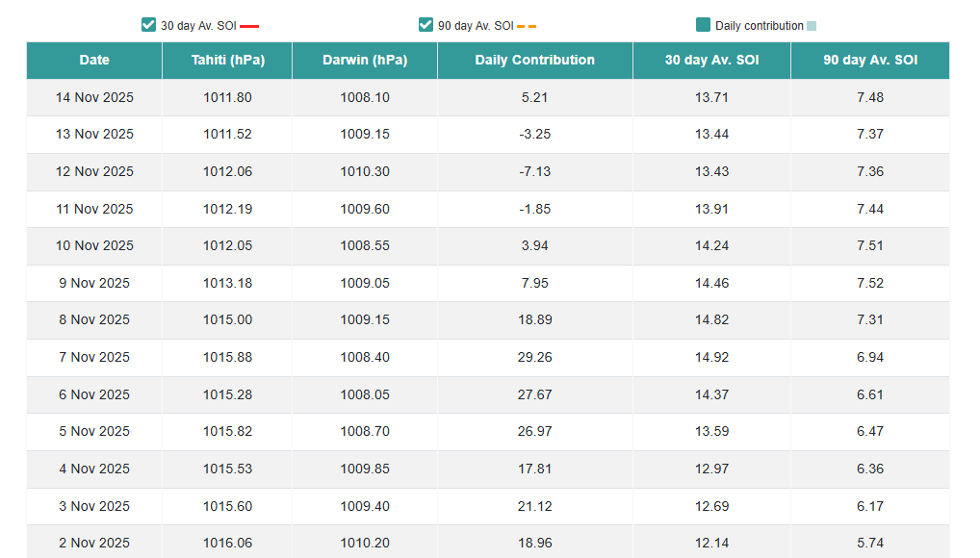Click the daily contribution value -7.13
The image size is (980, 558).
[534, 171]
